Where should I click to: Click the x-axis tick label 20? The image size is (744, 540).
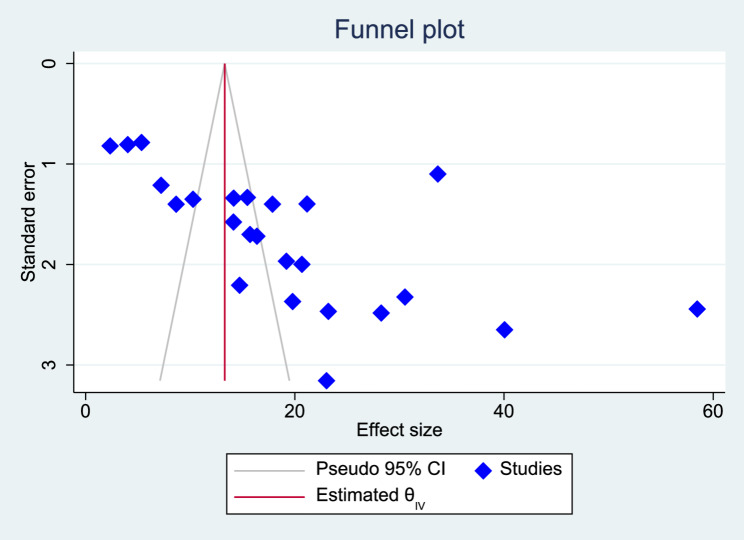[x=295, y=411]
